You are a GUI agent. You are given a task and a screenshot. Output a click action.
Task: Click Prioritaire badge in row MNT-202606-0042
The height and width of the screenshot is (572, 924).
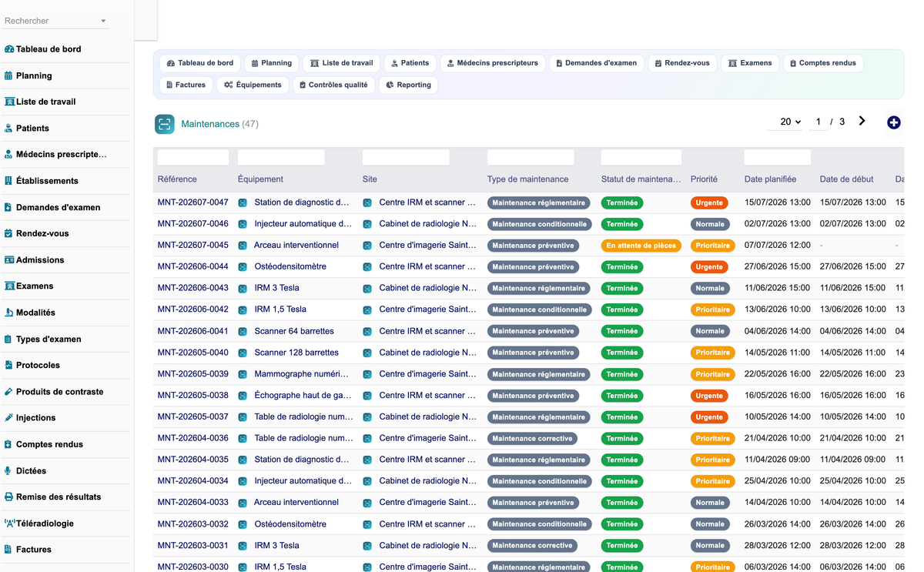point(713,309)
